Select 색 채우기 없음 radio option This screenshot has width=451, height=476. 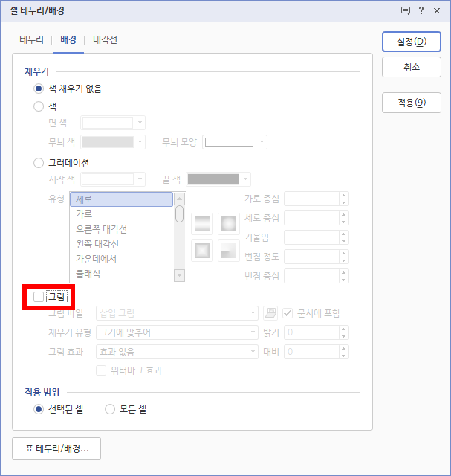click(39, 89)
